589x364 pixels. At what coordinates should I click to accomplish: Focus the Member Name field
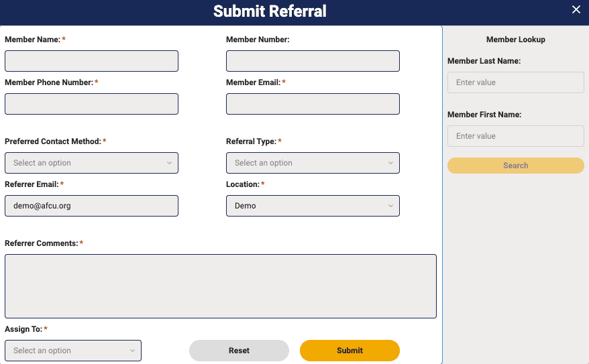(x=91, y=61)
